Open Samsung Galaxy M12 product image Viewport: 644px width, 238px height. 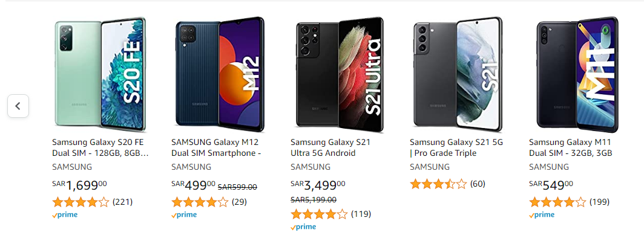(x=219, y=75)
